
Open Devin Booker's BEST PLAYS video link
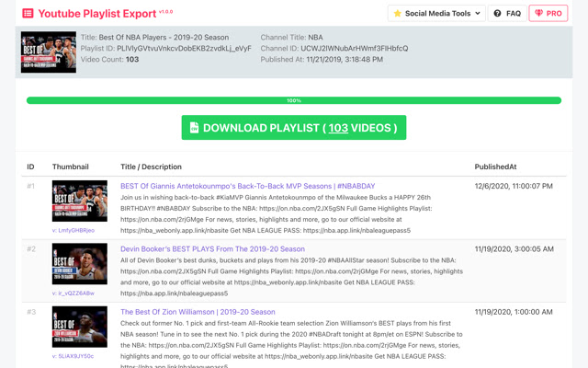tap(212, 249)
